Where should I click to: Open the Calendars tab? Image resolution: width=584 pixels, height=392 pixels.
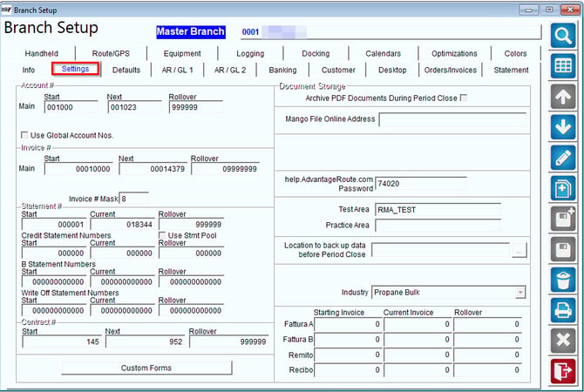click(x=384, y=54)
